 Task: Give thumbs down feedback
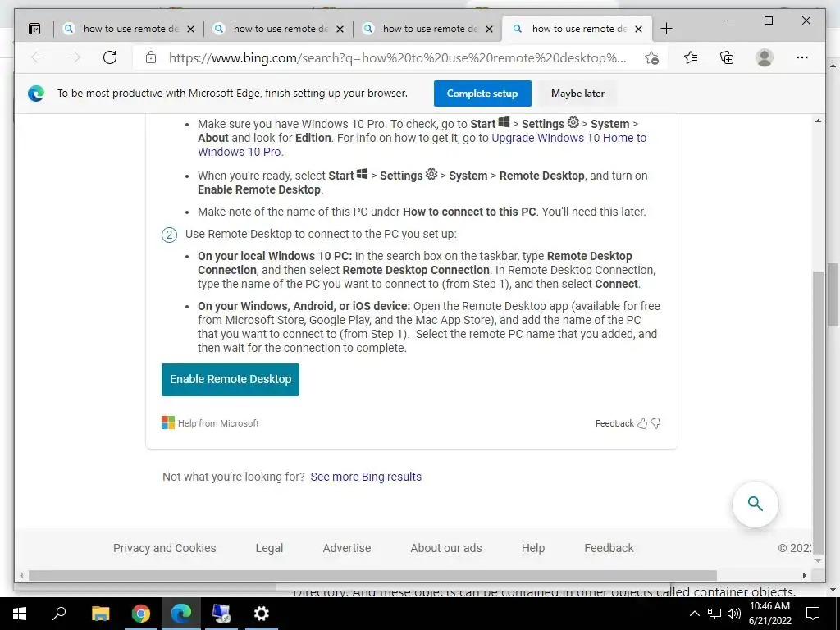[x=655, y=423]
